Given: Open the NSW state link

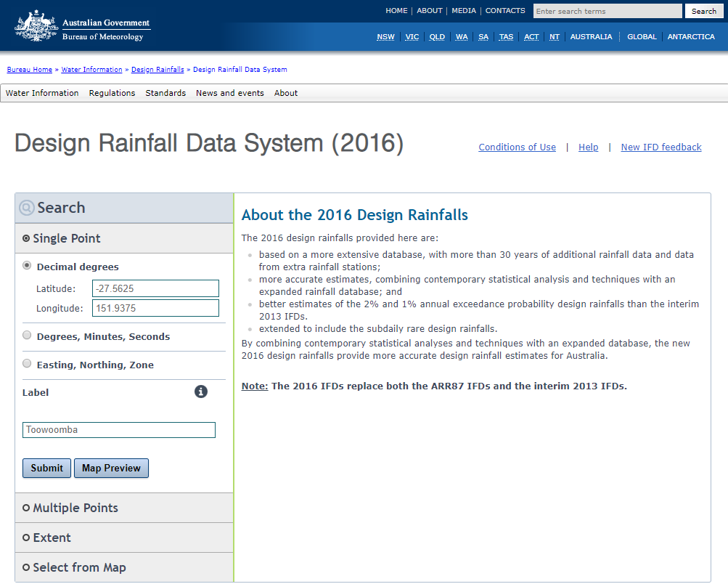Looking at the screenshot, I should (x=386, y=37).
